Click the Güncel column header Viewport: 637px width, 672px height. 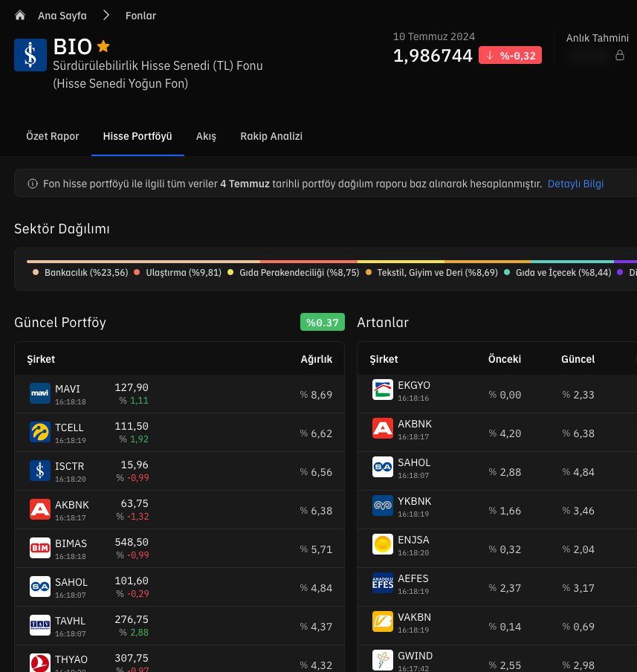(x=578, y=359)
